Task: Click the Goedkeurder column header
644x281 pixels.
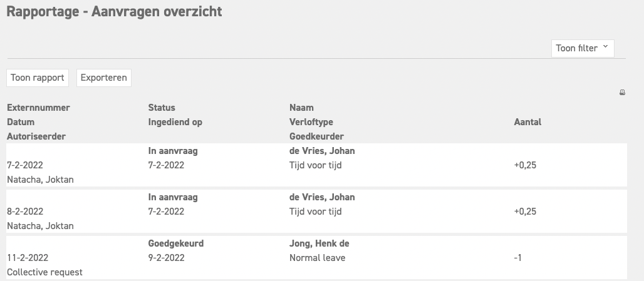Action: [x=316, y=136]
